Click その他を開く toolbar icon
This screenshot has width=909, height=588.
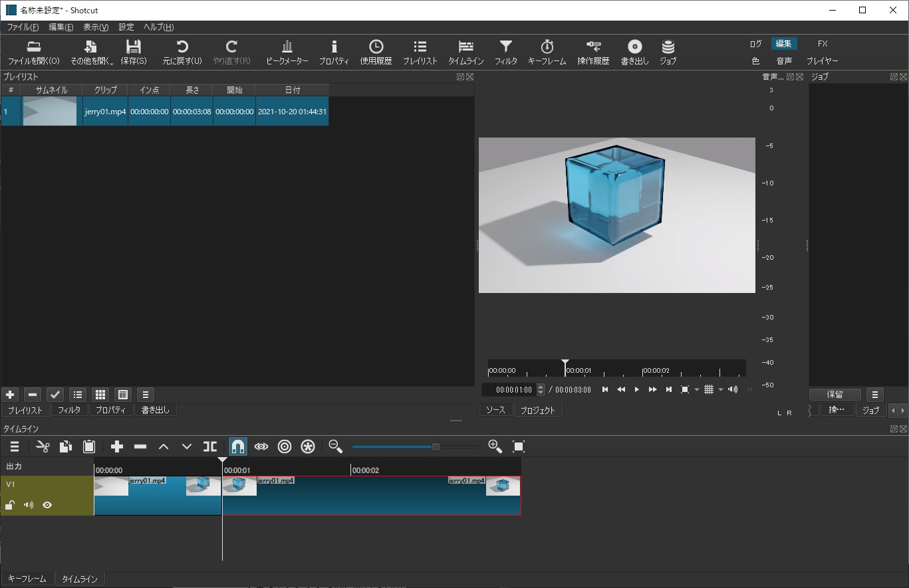pyautogui.click(x=92, y=52)
